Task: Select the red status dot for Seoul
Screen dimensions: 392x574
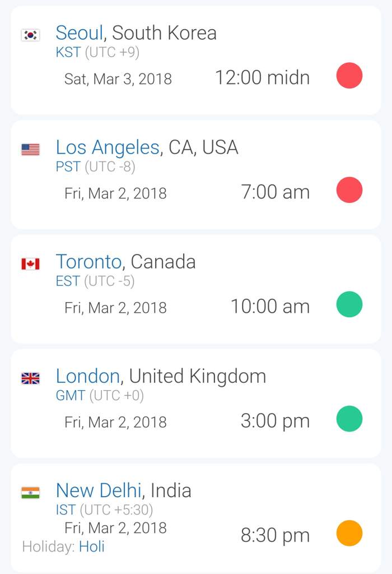Action: tap(349, 76)
